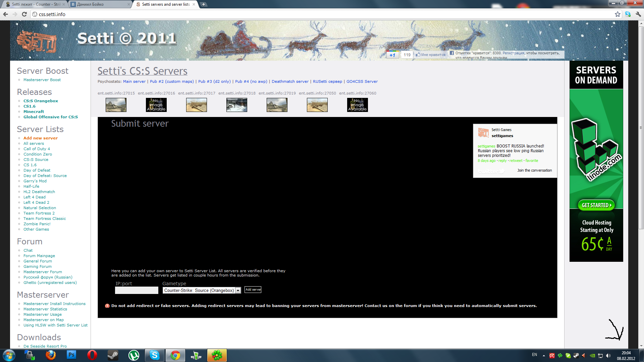The width and height of the screenshot is (644, 362).
Task: Click the Windows Start button
Action: [x=9, y=355]
